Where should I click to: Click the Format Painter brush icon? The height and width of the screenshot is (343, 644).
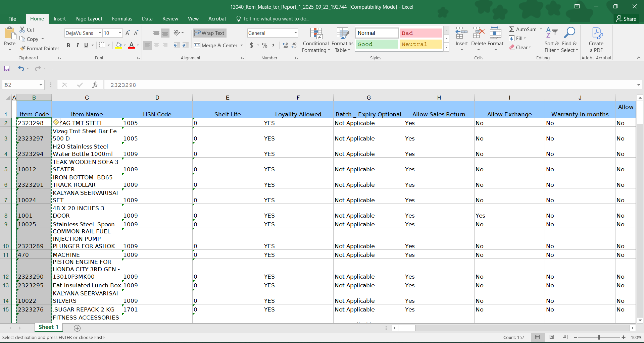point(22,49)
